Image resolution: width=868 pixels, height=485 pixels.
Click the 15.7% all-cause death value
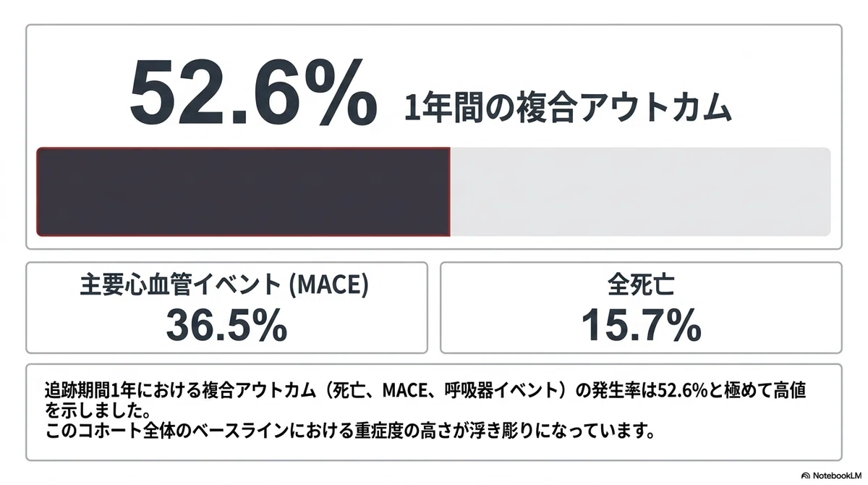click(641, 325)
